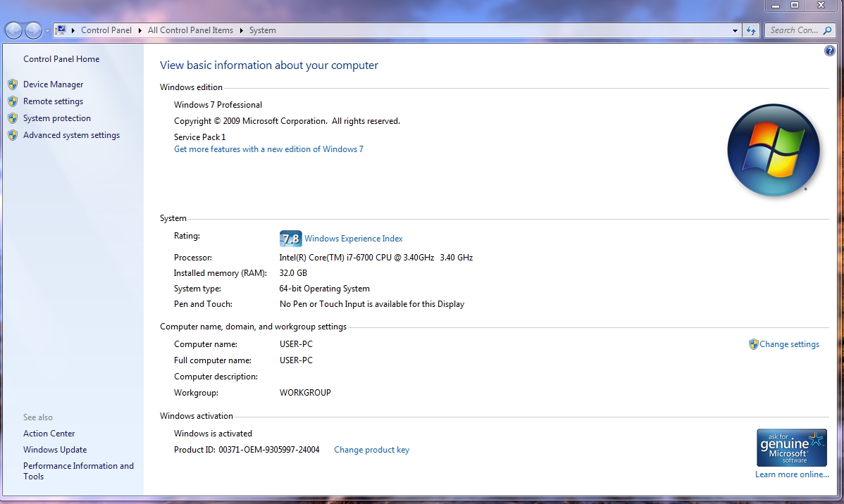Click Get more features with new edition link
This screenshot has width=844, height=504.
268,149
